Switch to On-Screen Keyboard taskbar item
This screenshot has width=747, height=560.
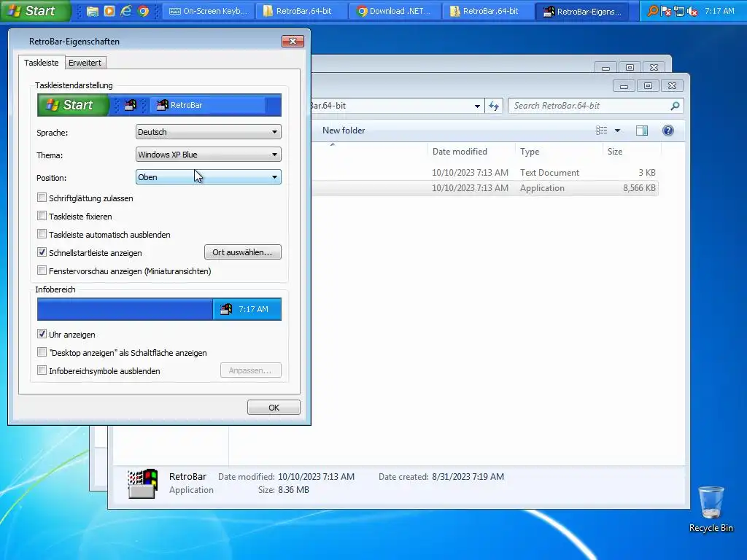[208, 11]
